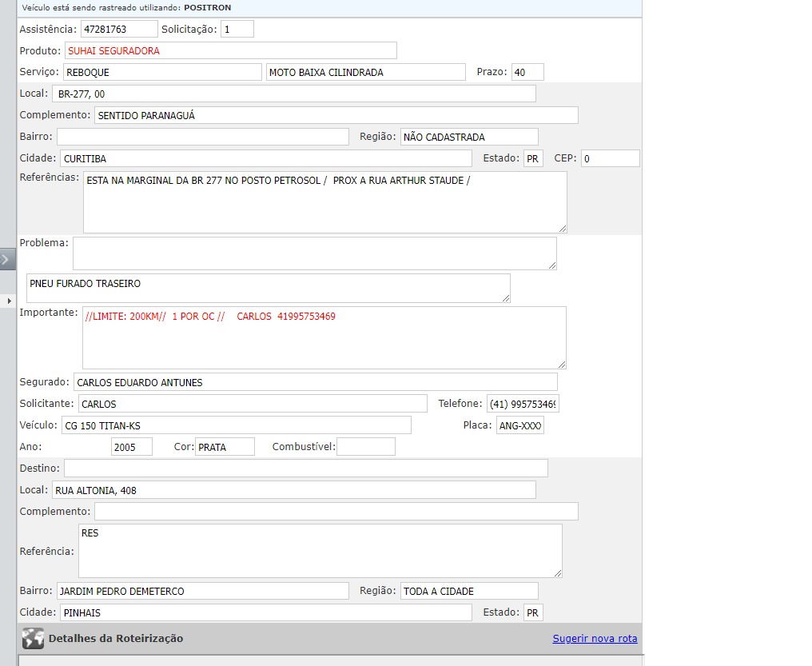Click the small triangle collapse marker

tap(10, 300)
